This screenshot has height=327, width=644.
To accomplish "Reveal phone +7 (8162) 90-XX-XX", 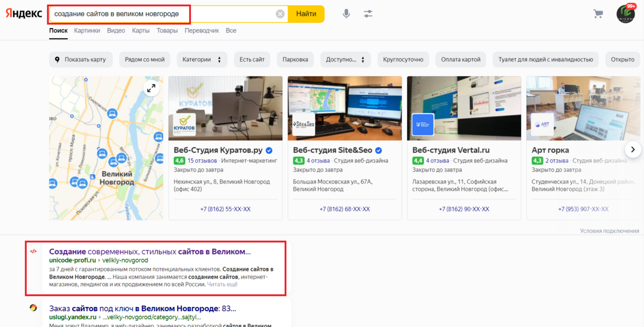I will click(464, 209).
